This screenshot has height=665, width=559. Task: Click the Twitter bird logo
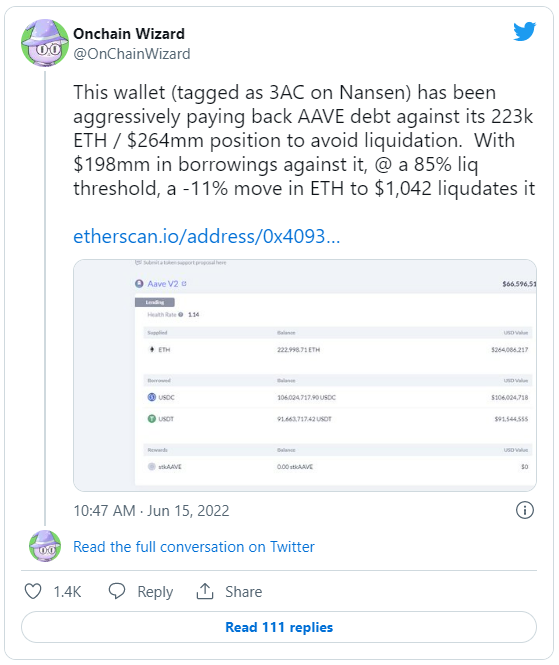(524, 31)
